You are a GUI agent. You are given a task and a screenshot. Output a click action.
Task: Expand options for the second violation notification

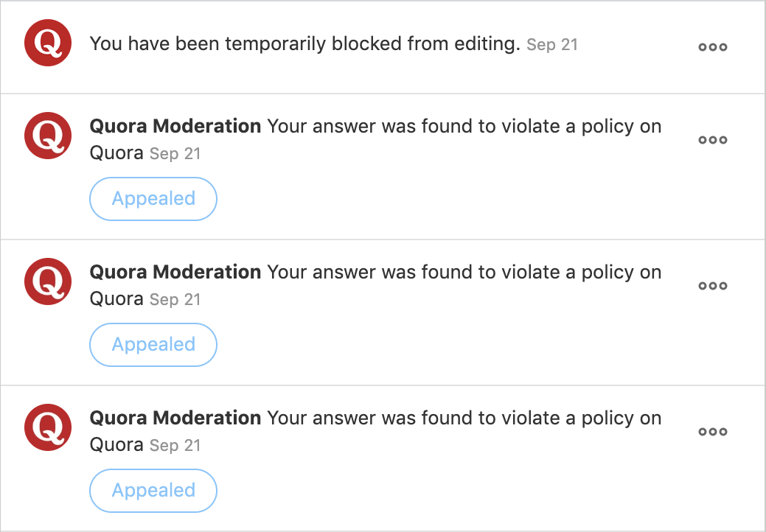pos(712,285)
